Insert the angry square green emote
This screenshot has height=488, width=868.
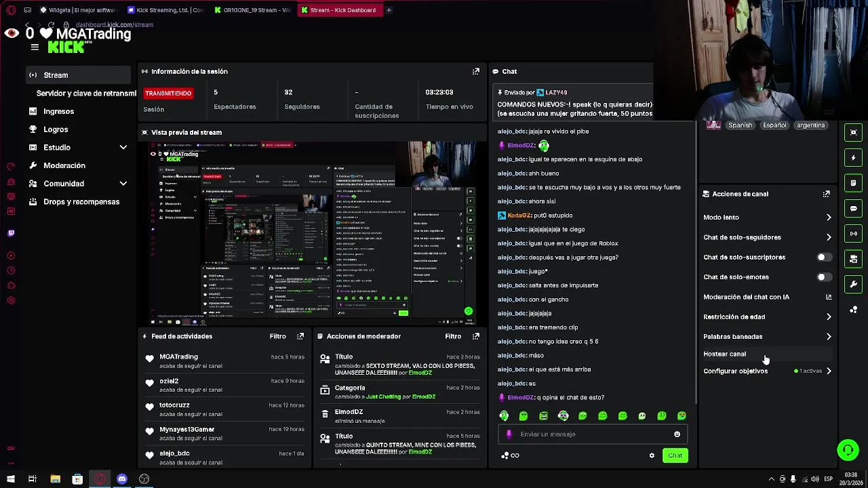click(x=543, y=415)
